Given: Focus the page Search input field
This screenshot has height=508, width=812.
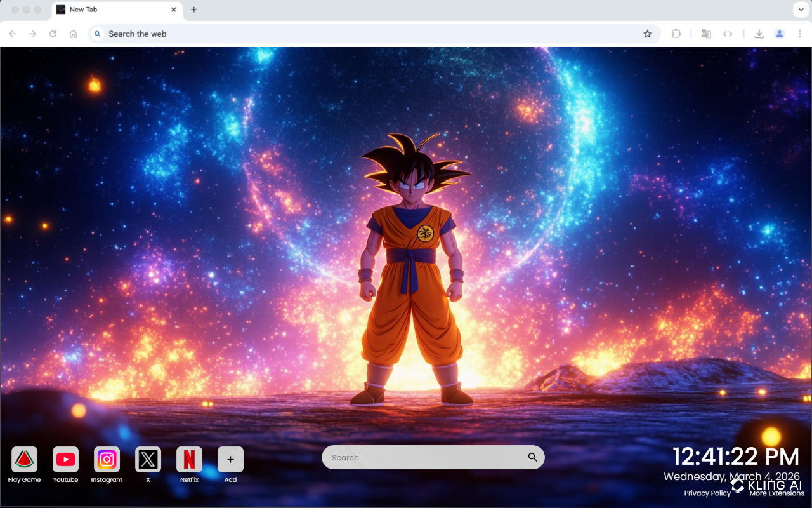Looking at the screenshot, I should (x=433, y=457).
